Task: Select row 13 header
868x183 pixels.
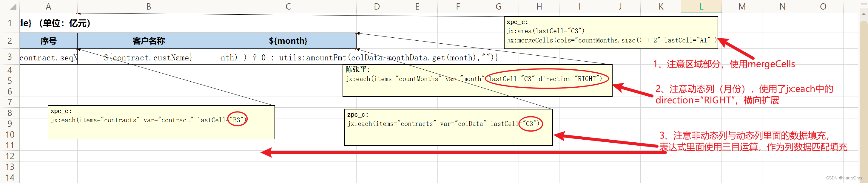Action: [10, 167]
